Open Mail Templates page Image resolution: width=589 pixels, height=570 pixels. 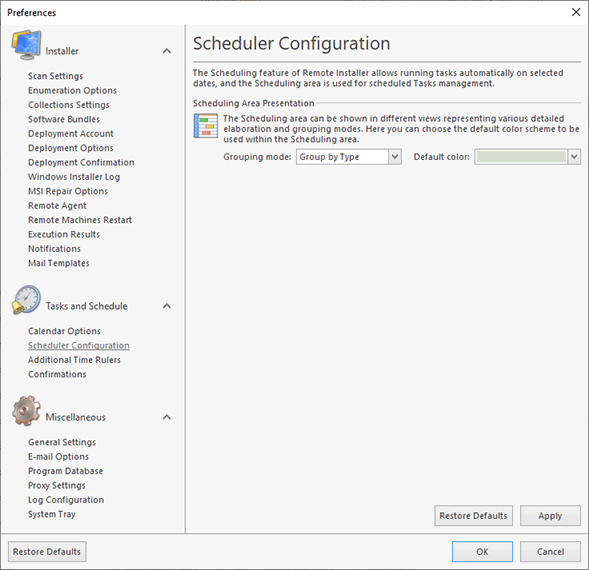point(59,263)
